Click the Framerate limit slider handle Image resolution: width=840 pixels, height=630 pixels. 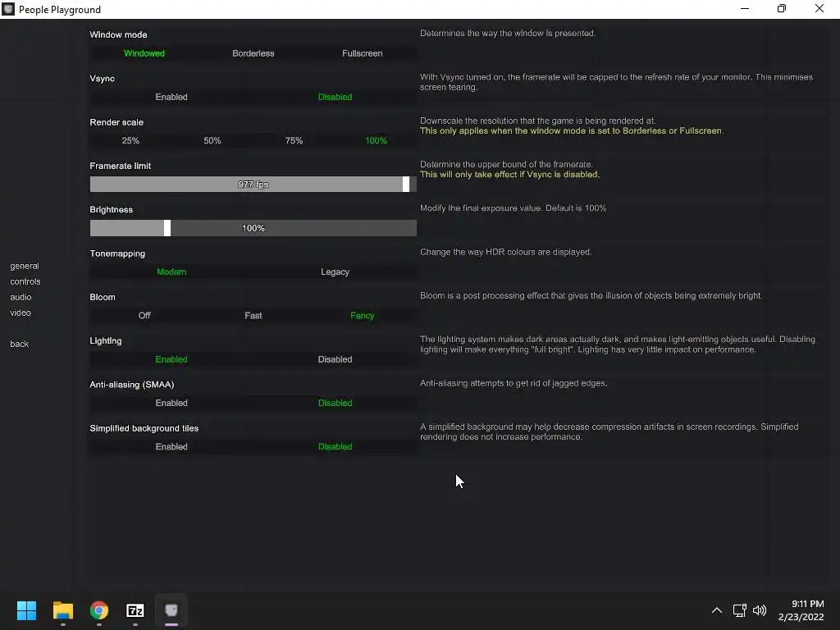tap(406, 185)
